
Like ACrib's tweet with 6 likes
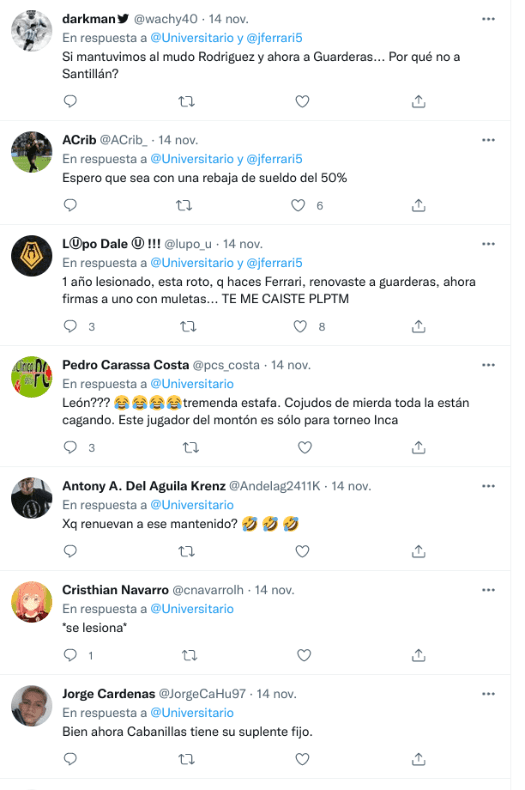298,206
